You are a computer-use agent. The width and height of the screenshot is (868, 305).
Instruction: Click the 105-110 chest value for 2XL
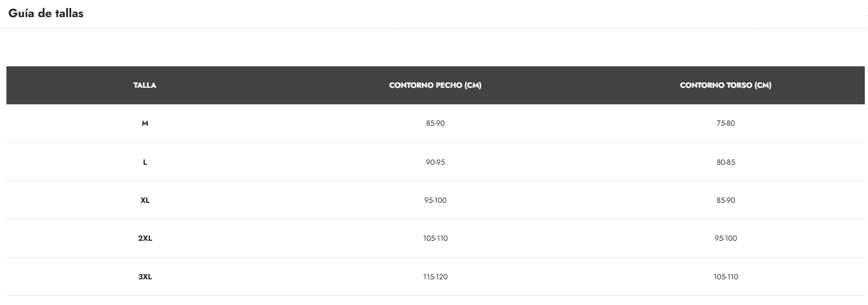435,238
